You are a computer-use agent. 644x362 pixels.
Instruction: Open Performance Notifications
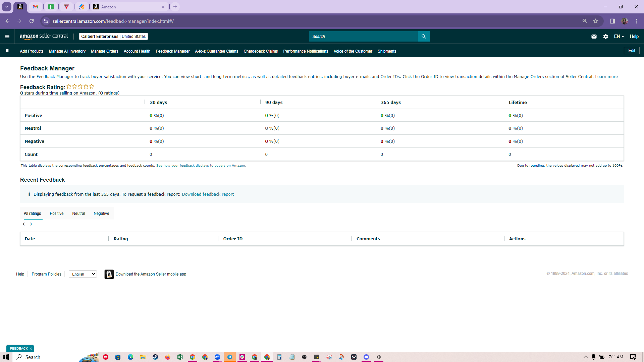[306, 51]
